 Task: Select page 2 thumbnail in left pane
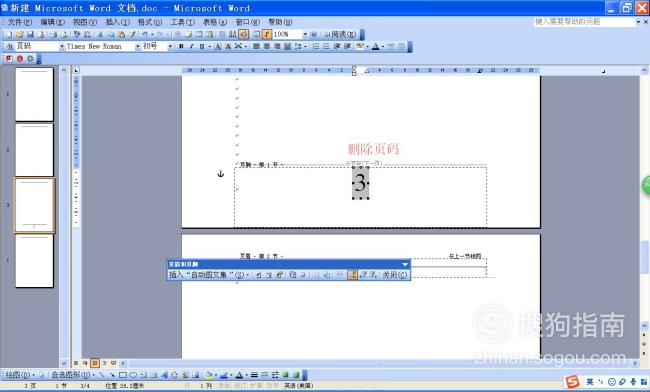34,150
